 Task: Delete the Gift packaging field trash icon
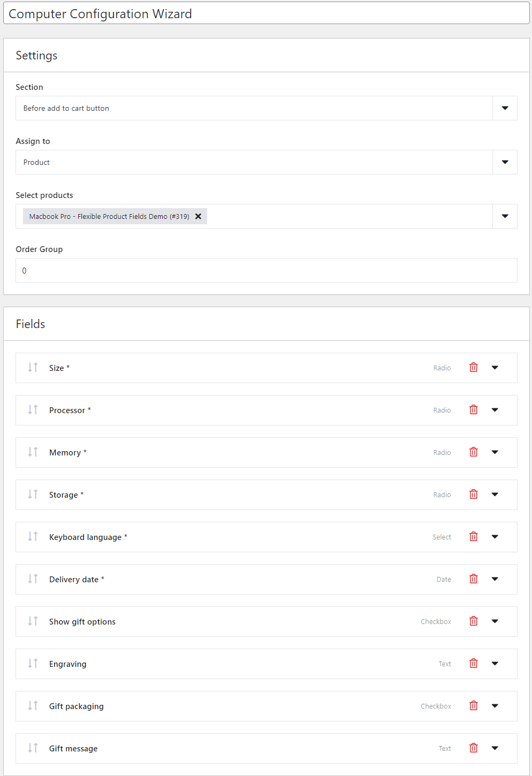coord(474,706)
